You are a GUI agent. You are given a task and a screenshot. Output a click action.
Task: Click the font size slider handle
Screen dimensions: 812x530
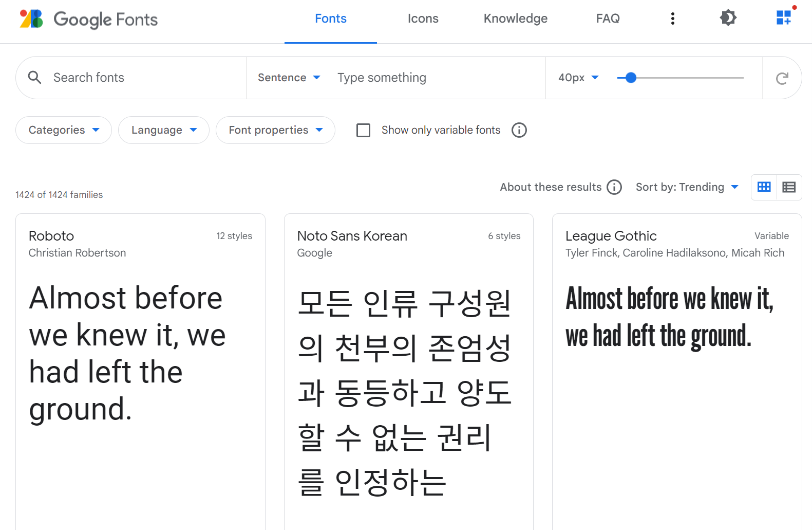click(x=631, y=78)
